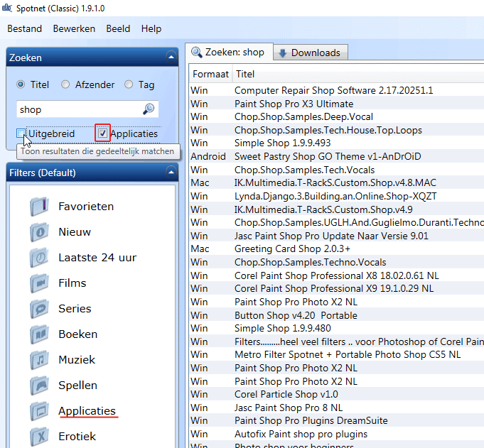The image size is (484, 448).
Task: Open the Bewerken menu
Action: click(74, 28)
